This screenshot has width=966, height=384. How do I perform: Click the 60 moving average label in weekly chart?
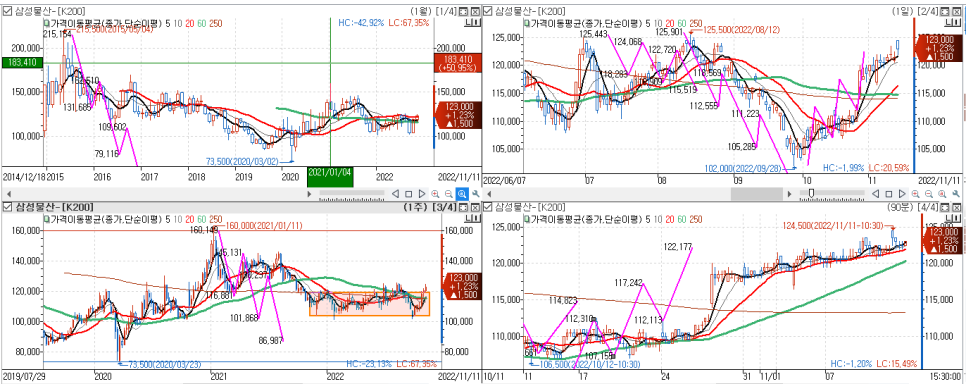tap(201, 219)
